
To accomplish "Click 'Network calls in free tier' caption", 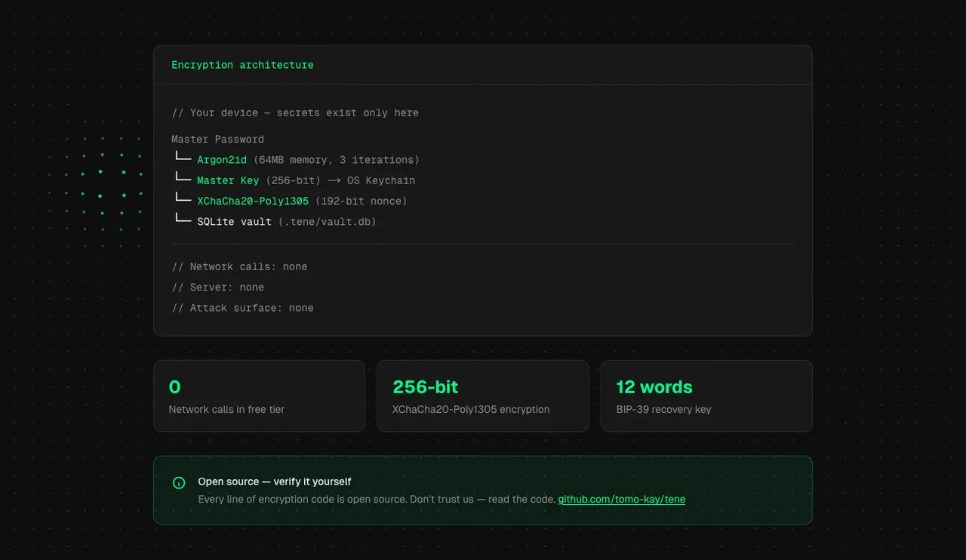I will [226, 409].
